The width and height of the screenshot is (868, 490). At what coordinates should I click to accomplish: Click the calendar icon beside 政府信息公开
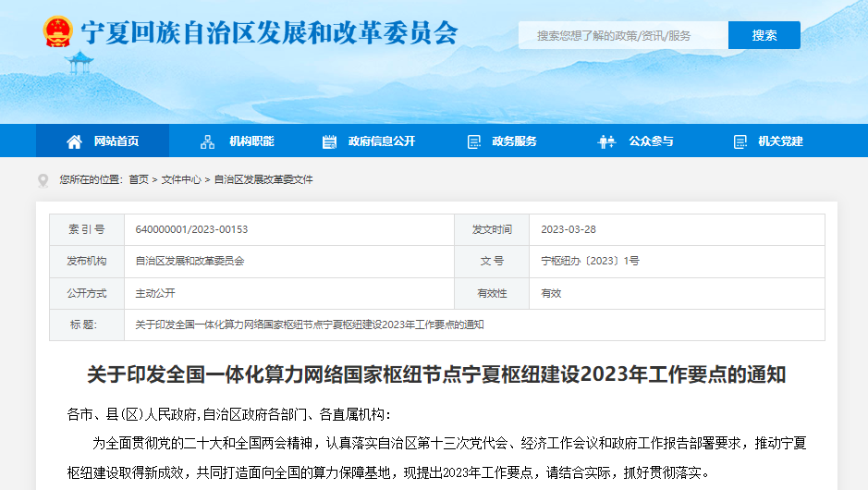coord(329,141)
